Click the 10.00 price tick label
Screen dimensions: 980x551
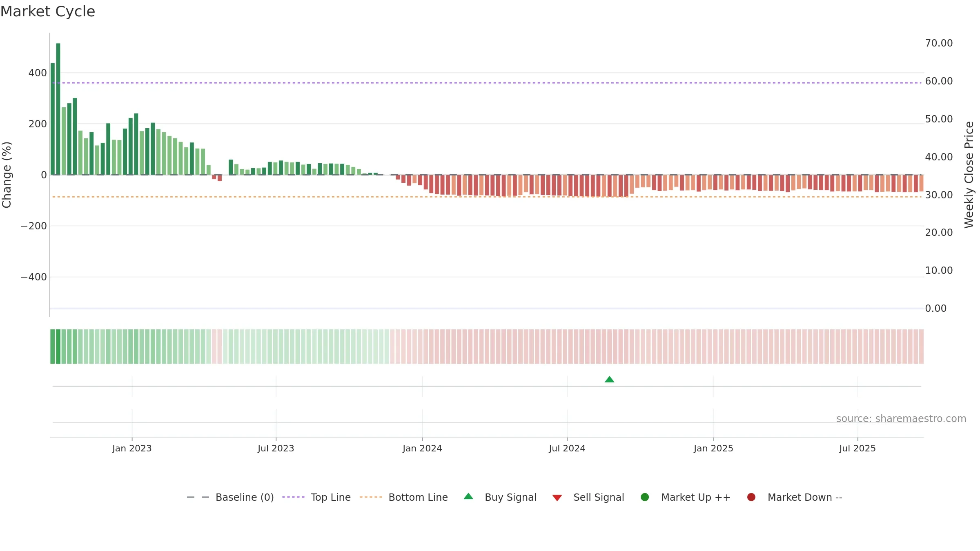tap(939, 271)
